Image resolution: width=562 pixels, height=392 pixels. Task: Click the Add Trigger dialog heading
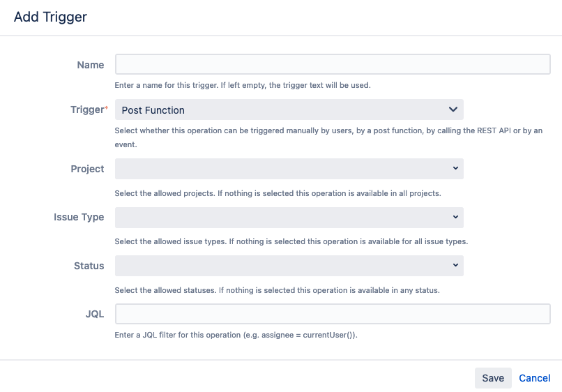tap(50, 17)
